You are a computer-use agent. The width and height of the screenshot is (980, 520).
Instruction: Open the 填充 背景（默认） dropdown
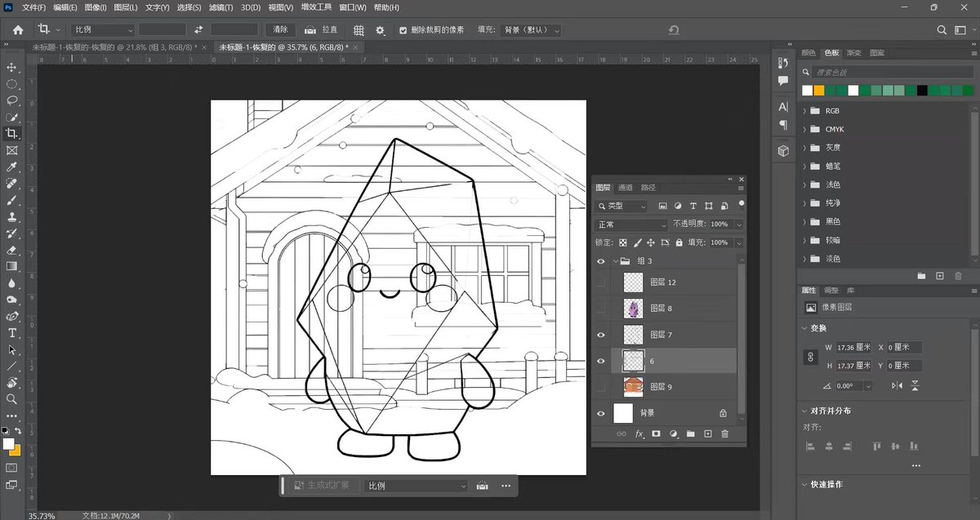[x=530, y=29]
